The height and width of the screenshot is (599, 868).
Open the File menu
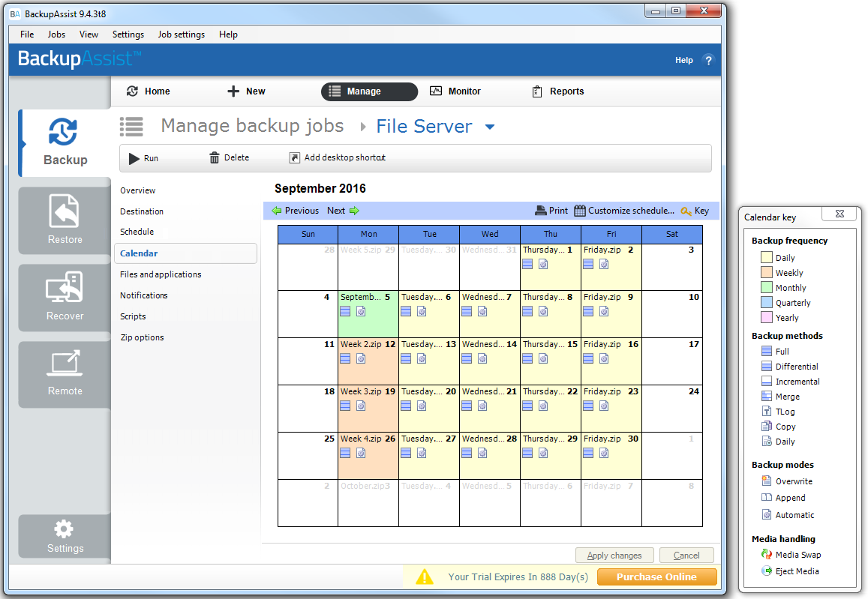[x=27, y=34]
